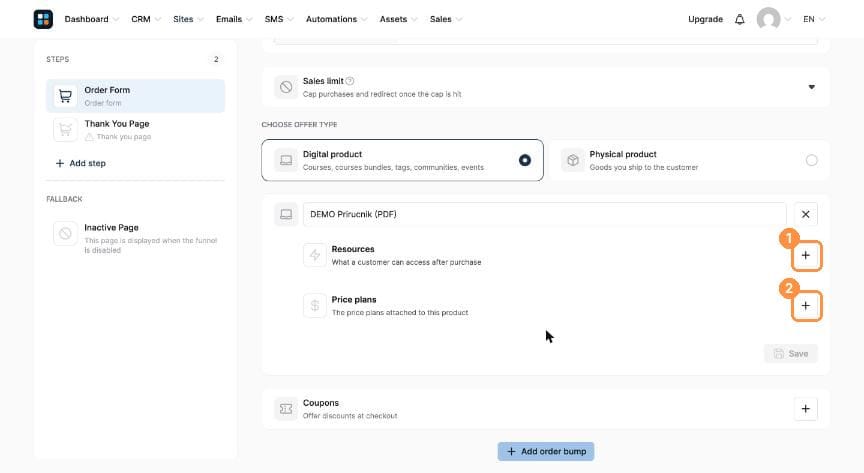Add a price plan with plus button

806,305
